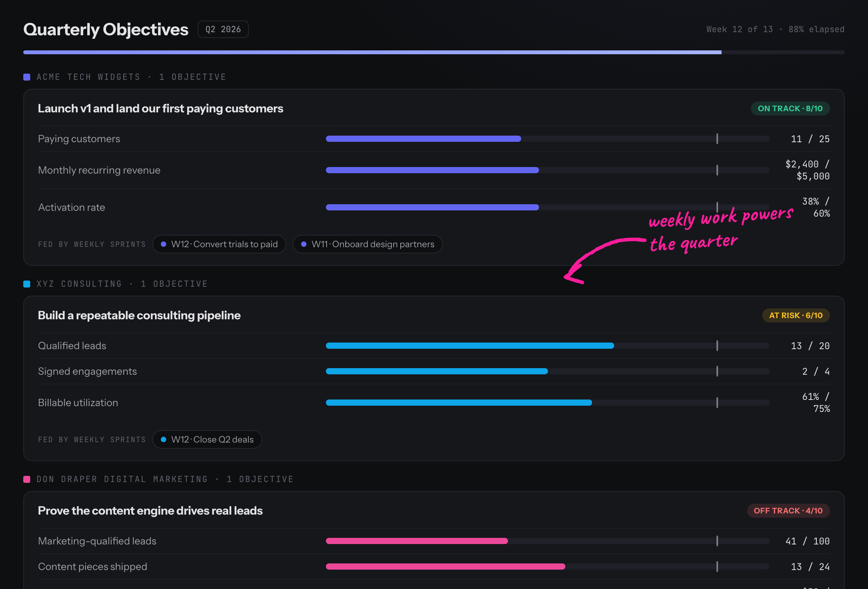
Task: Click the Don Draper Digital Marketing pink square
Action: click(27, 479)
